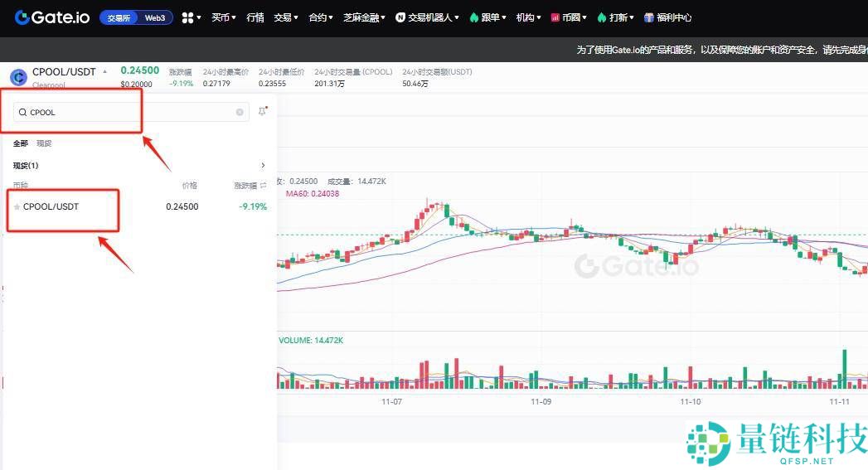Click the 0.24500 price in result row
Viewport: 868px width, 470px height.
click(182, 206)
